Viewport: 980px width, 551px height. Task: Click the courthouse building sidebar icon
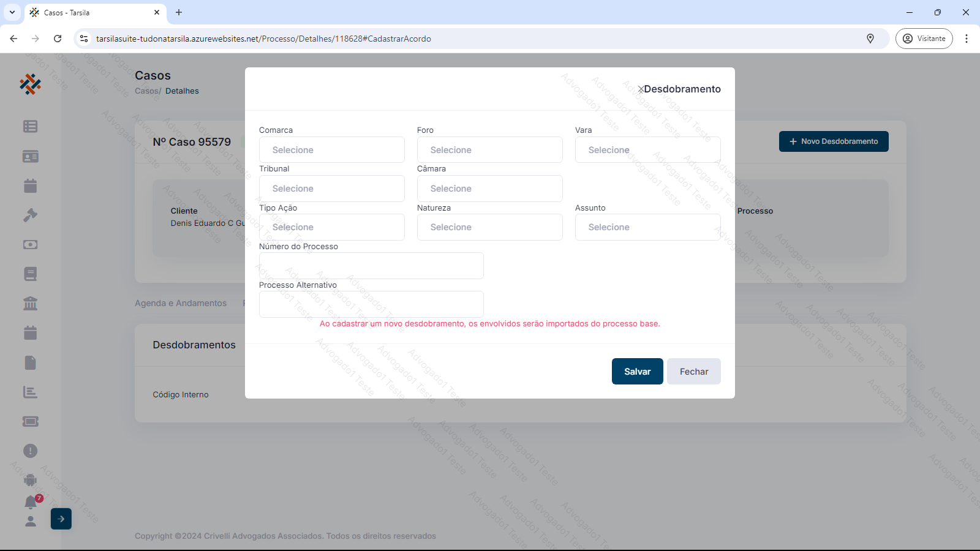(x=30, y=303)
